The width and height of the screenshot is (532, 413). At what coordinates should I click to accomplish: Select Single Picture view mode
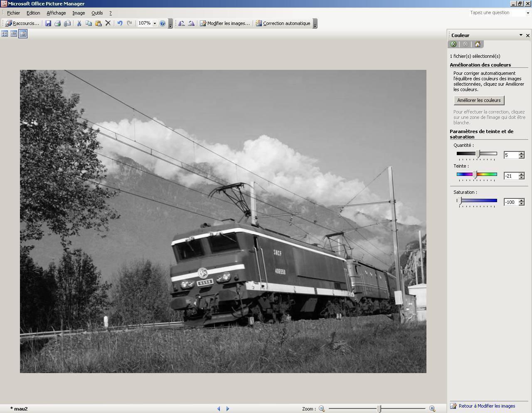[23, 34]
